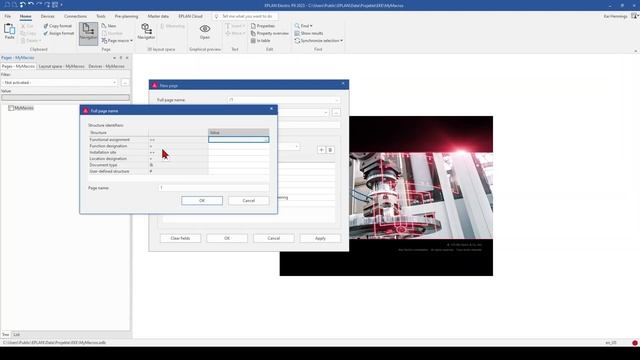Screen dimensions: 640x360
Task: Click New page icon in Page group
Action: coord(109,26)
